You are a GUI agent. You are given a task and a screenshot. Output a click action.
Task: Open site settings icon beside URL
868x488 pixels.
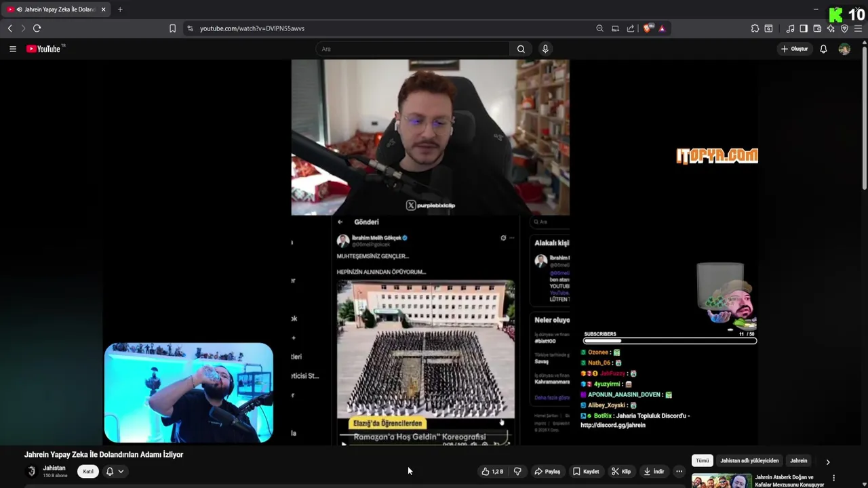click(190, 28)
